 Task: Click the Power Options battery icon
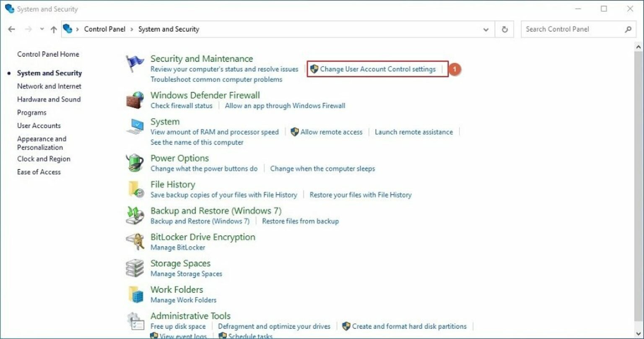(x=135, y=163)
